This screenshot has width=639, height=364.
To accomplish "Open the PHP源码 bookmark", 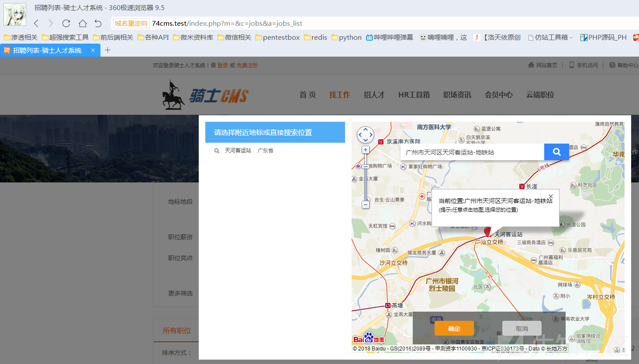I will (603, 38).
